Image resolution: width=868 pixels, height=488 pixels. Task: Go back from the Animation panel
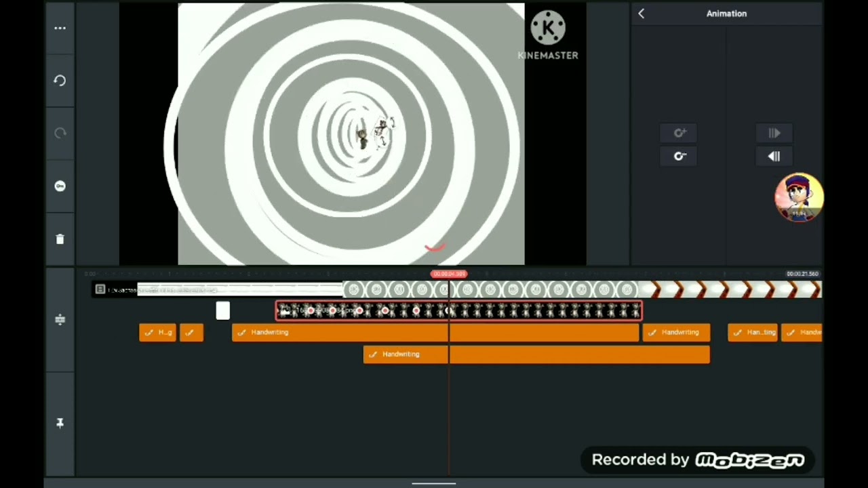click(642, 14)
